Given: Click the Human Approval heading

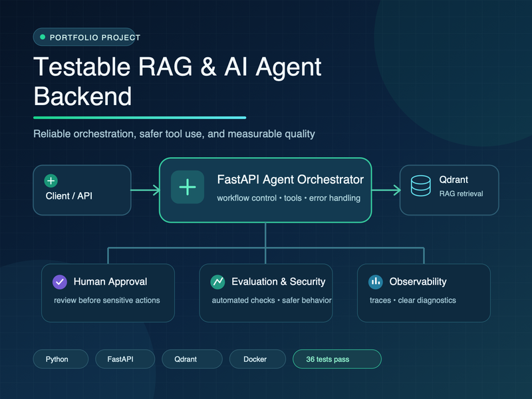Looking at the screenshot, I should pyautogui.click(x=110, y=281).
